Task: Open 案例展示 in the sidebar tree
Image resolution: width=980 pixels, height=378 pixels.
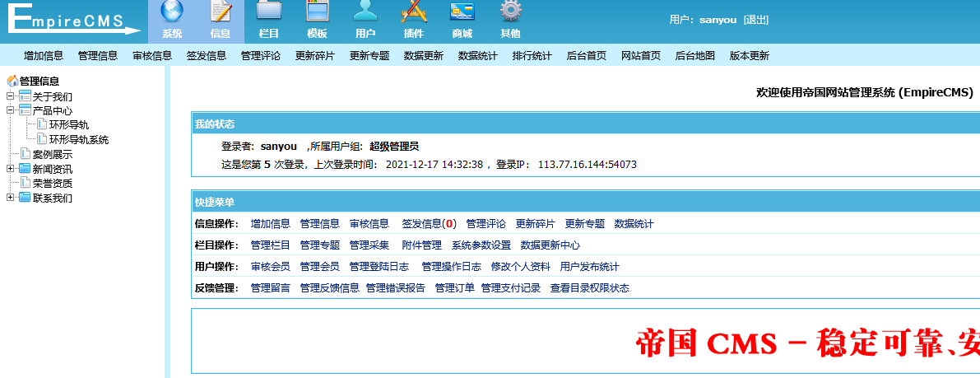Action: click(52, 155)
